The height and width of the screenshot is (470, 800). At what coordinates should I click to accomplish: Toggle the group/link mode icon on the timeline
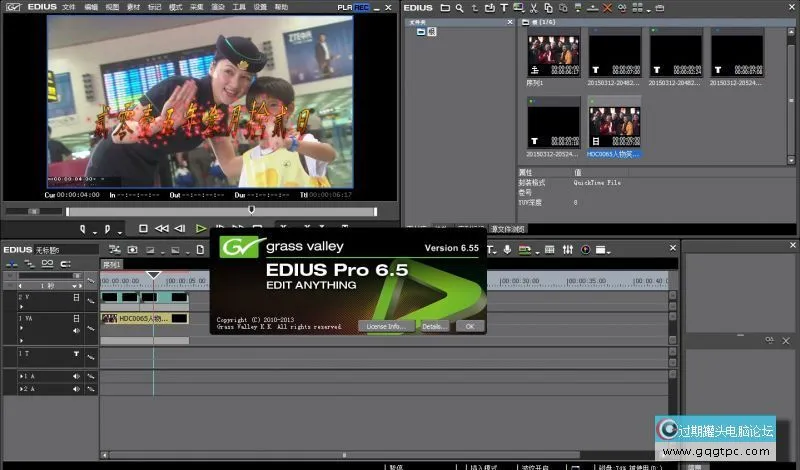click(x=47, y=264)
